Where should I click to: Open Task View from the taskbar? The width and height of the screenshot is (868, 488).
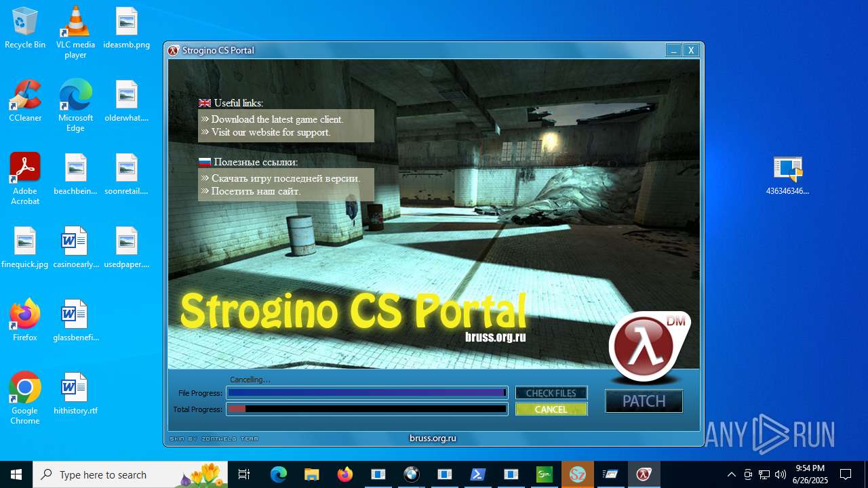point(244,474)
